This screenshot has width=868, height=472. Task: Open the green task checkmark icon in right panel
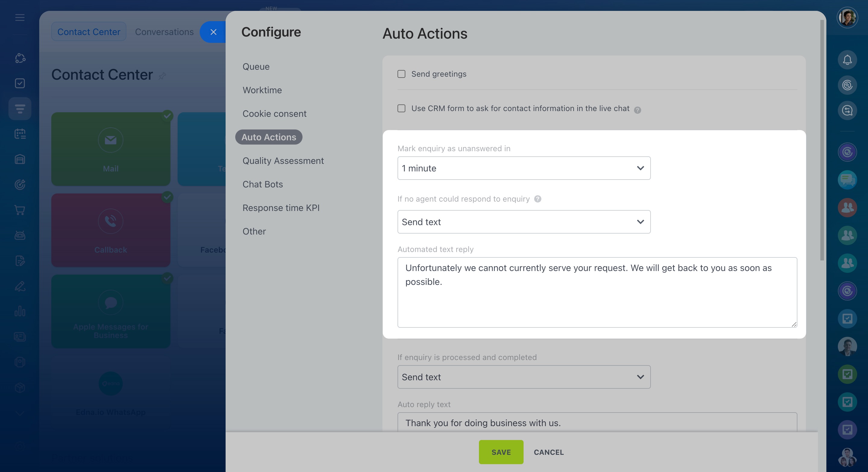(847, 374)
